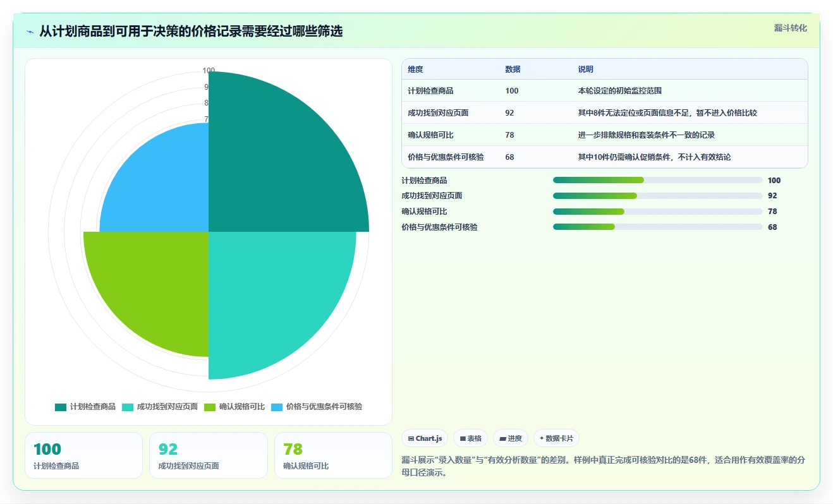This screenshot has height=504, width=833.
Task: Click table value 68
Action: [x=509, y=157]
